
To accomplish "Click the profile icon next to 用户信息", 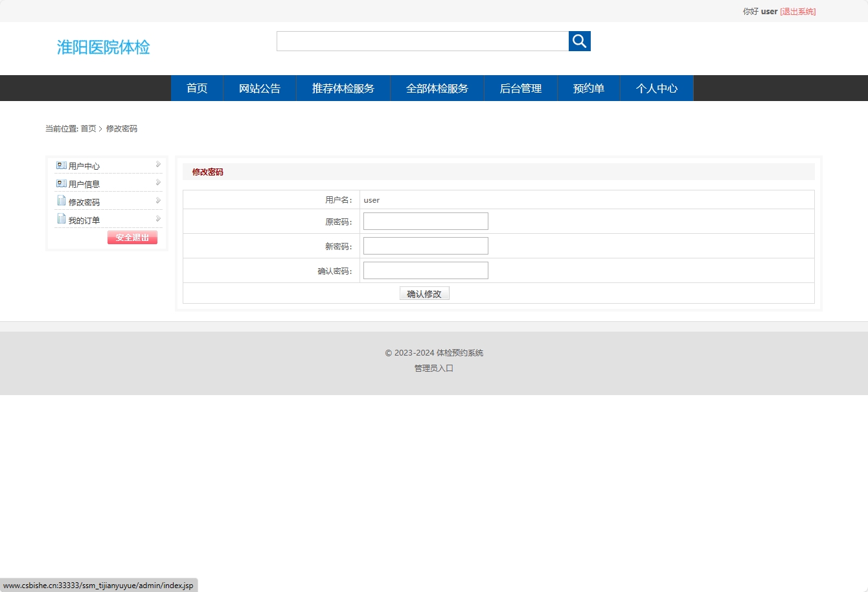I will point(62,183).
